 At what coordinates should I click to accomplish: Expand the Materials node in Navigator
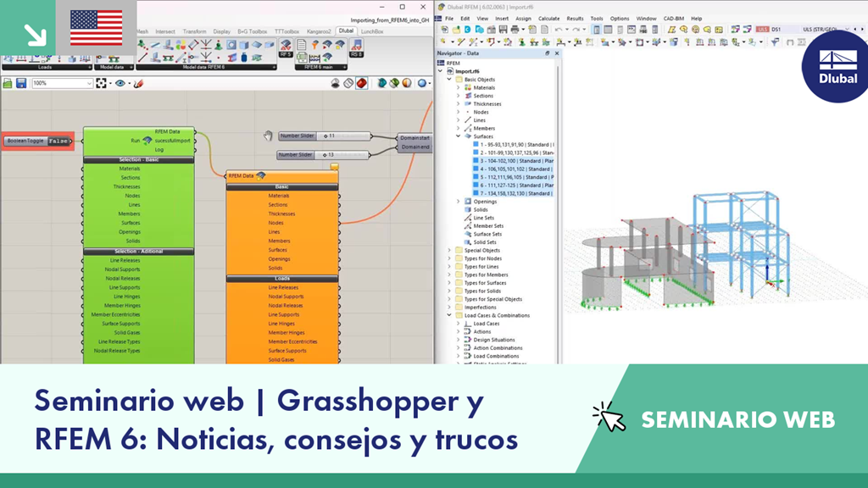(x=458, y=87)
